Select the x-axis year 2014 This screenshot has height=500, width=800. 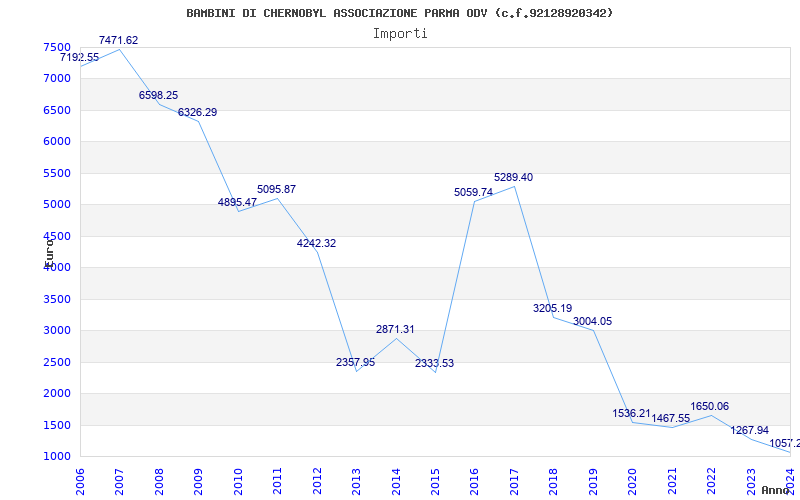click(395, 482)
